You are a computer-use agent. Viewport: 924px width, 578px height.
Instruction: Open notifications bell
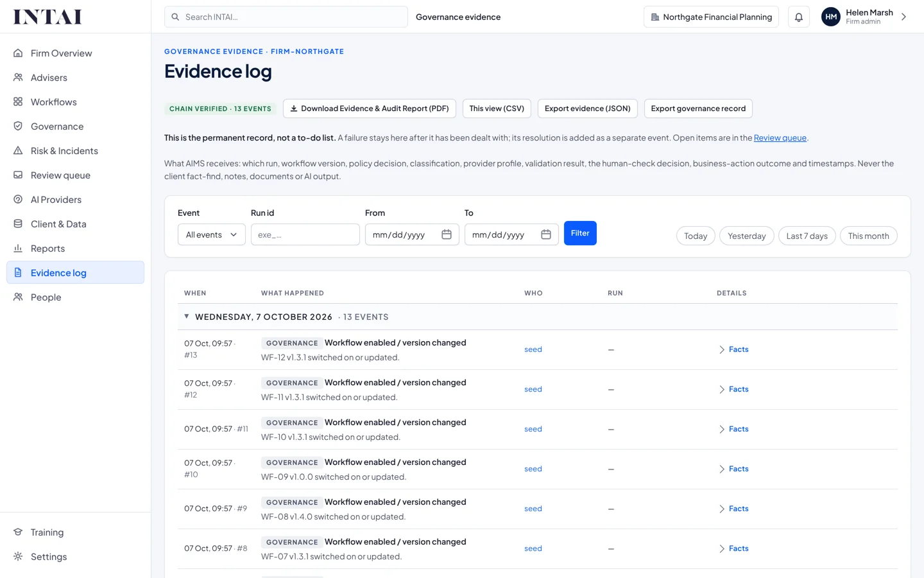[799, 17]
